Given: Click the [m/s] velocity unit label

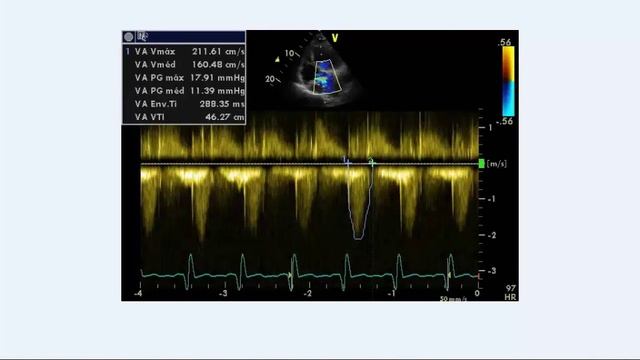Looking at the screenshot, I should pyautogui.click(x=497, y=164).
